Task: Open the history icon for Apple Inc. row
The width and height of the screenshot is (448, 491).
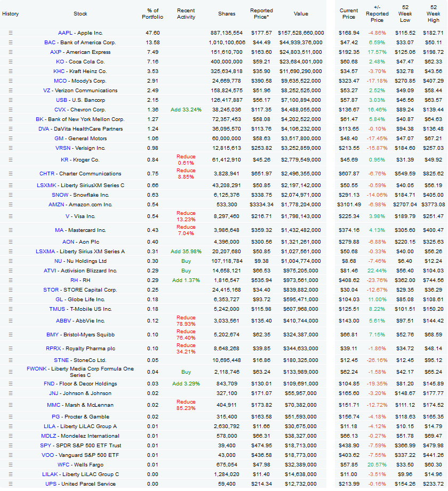Action: pos(10,33)
